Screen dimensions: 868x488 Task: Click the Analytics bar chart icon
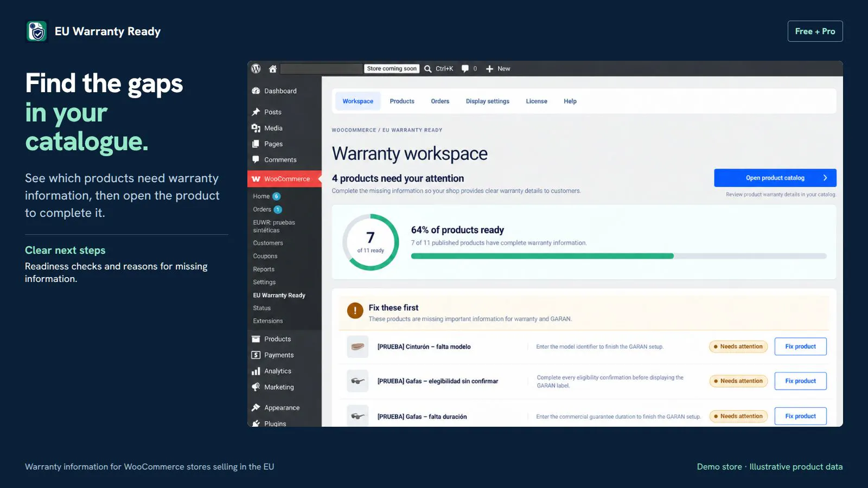[256, 371]
